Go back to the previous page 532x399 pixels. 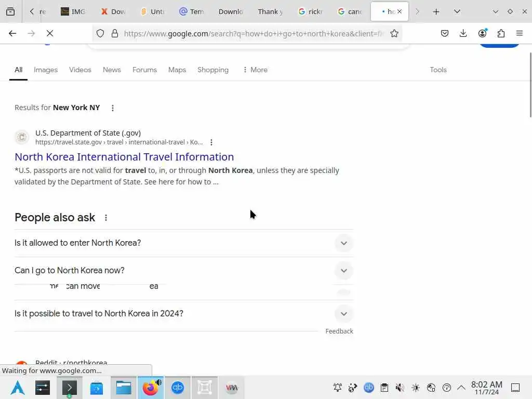click(12, 33)
